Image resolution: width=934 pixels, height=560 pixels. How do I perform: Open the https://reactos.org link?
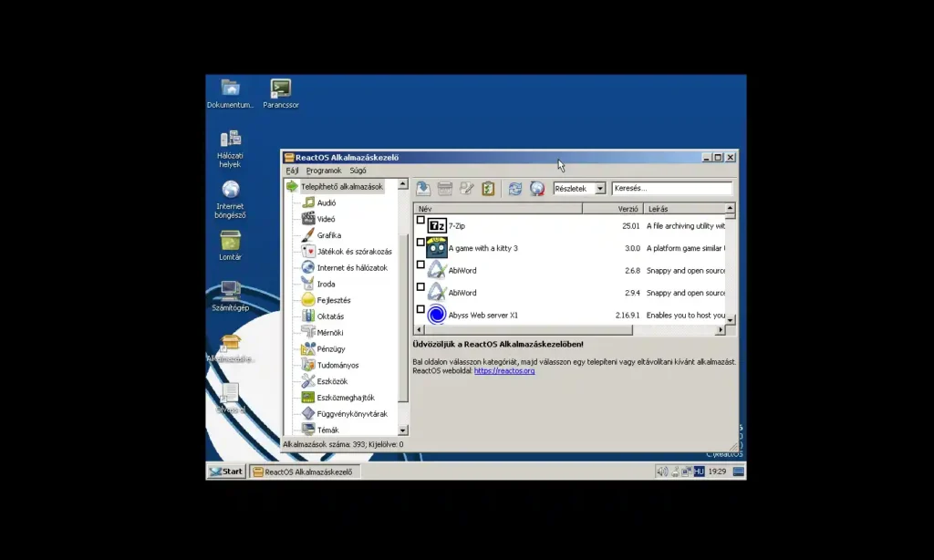tap(504, 370)
